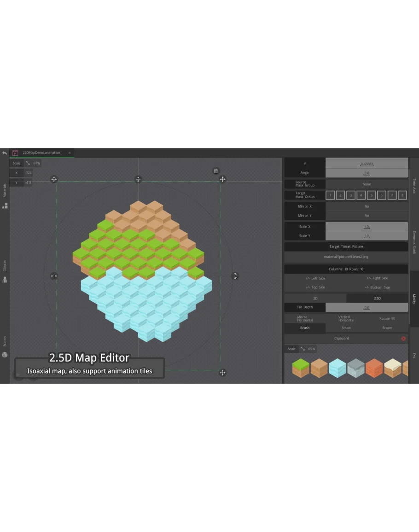Image resolution: width=419 pixels, height=532 pixels.
Task: Click the Rotate 90 button
Action: 387,319
